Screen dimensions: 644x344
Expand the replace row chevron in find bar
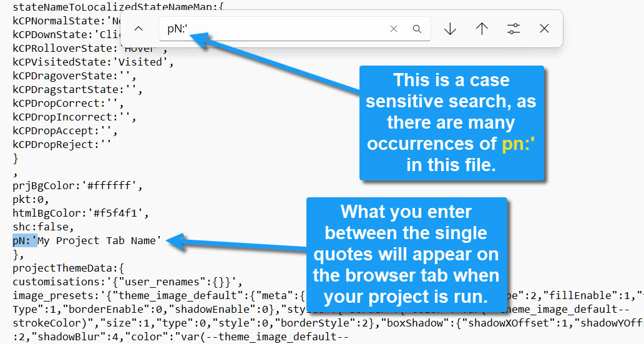(x=139, y=29)
